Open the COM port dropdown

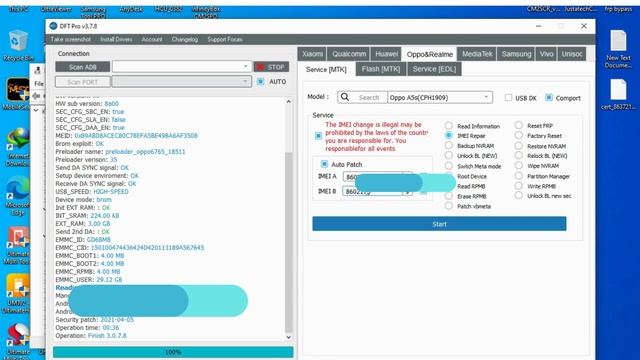182,81
